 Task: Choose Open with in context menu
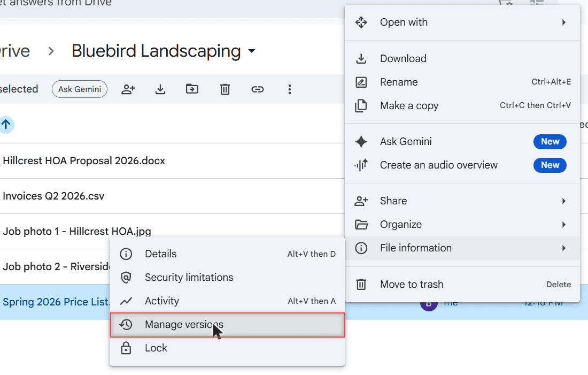[x=462, y=22]
